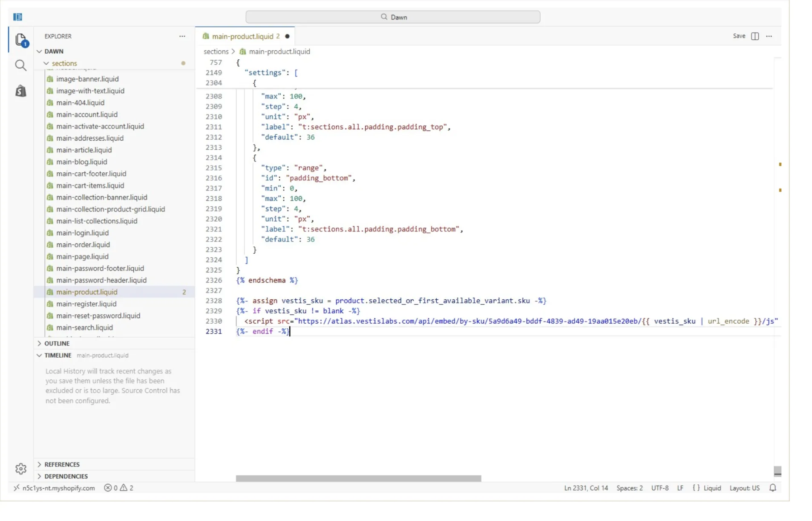Open the Search view icon
This screenshot has height=521, width=812.
20,65
